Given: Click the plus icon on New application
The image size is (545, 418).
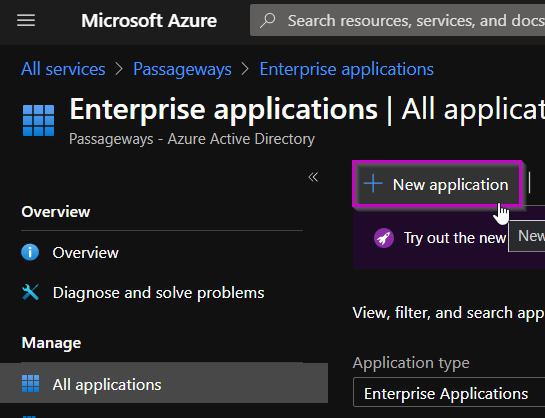Looking at the screenshot, I should [x=373, y=184].
